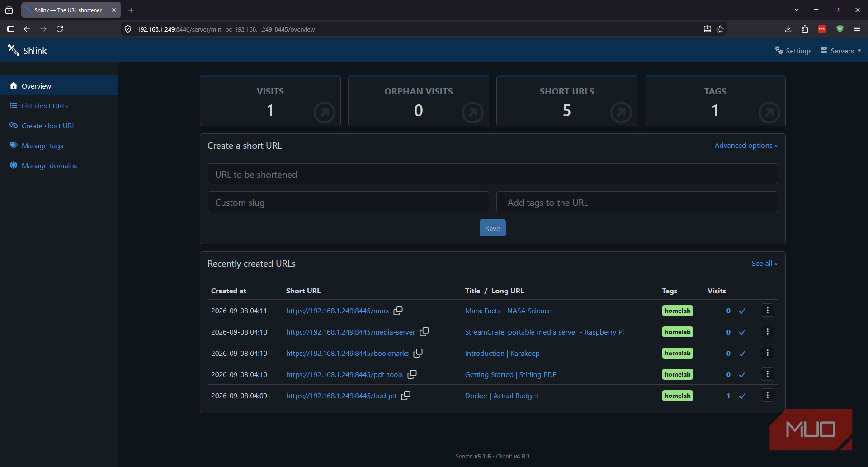The width and height of the screenshot is (868, 467).
Task: Open Mars: Facts - NASA Science link
Action: pyautogui.click(x=508, y=311)
